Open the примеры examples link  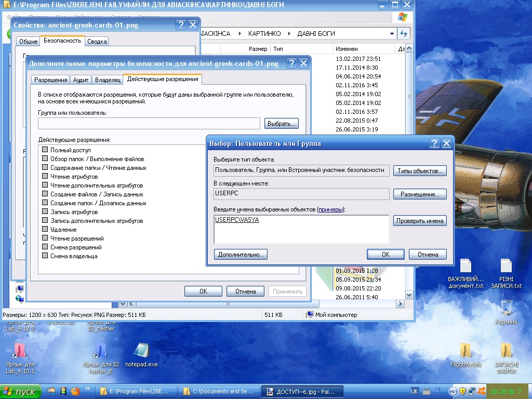click(330, 209)
